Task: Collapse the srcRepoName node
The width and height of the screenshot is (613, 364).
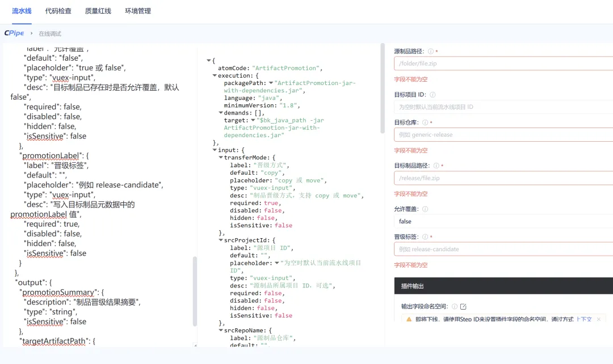Action: coord(220,331)
